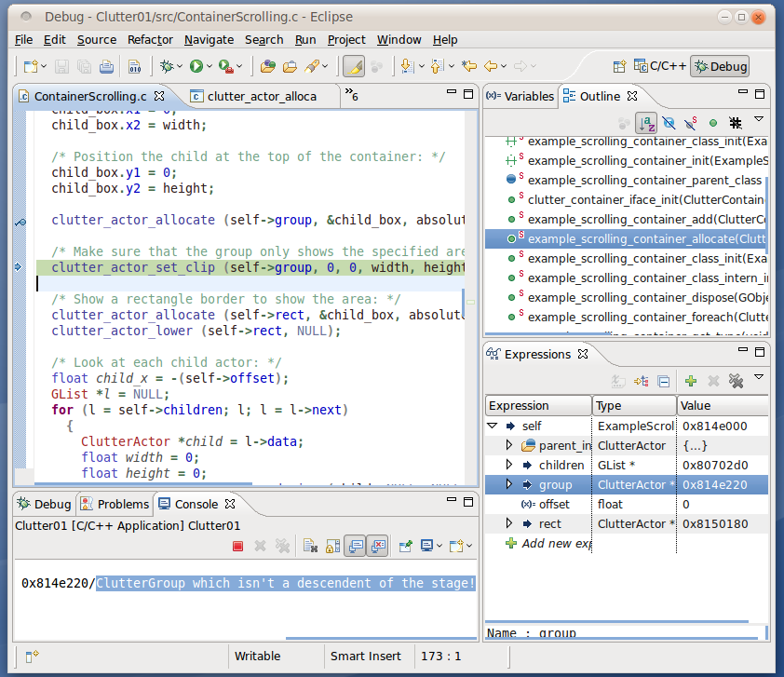This screenshot has width=784, height=677.
Task: Click Collapse All icon in Expressions panel
Action: coord(663,381)
